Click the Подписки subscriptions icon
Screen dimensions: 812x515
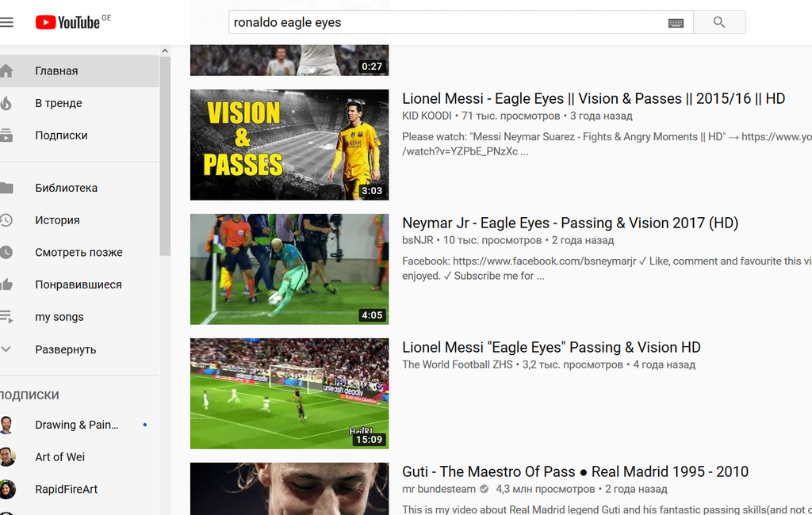pyautogui.click(x=6, y=135)
